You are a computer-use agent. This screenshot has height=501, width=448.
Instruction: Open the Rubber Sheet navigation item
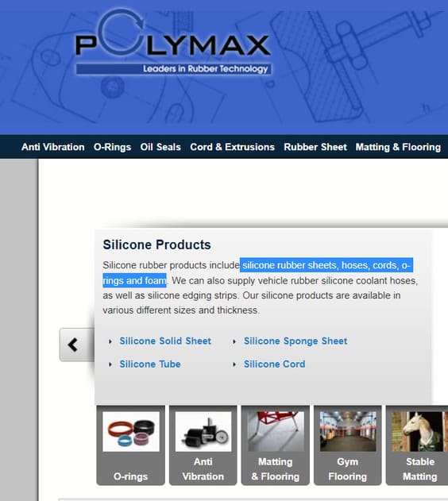pyautogui.click(x=315, y=147)
